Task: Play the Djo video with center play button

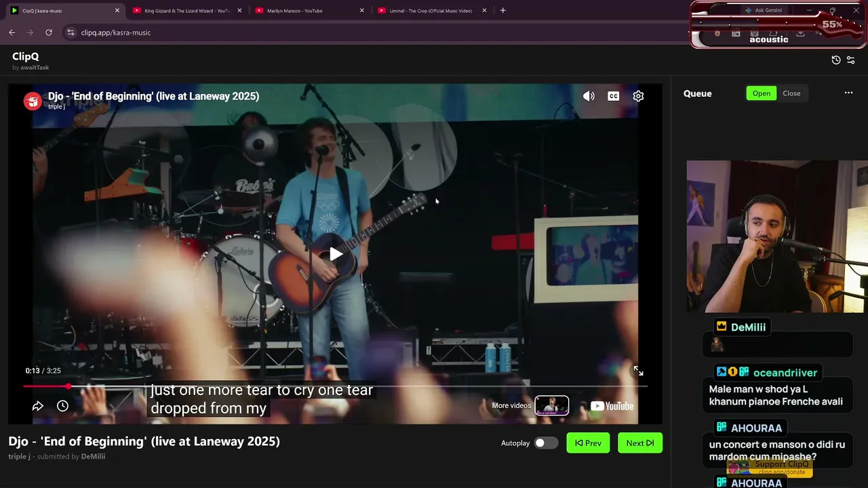Action: 336,254
